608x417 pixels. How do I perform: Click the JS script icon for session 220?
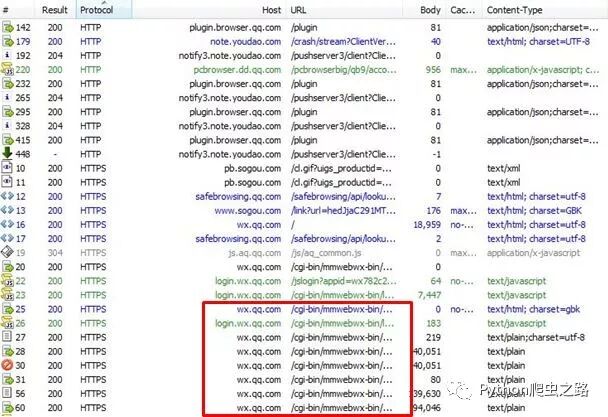point(7,69)
